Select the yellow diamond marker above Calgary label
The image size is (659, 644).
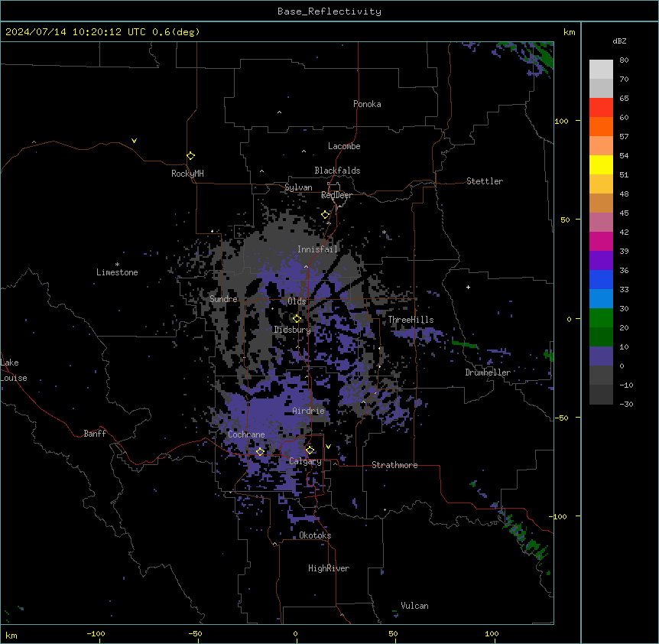tap(310, 450)
